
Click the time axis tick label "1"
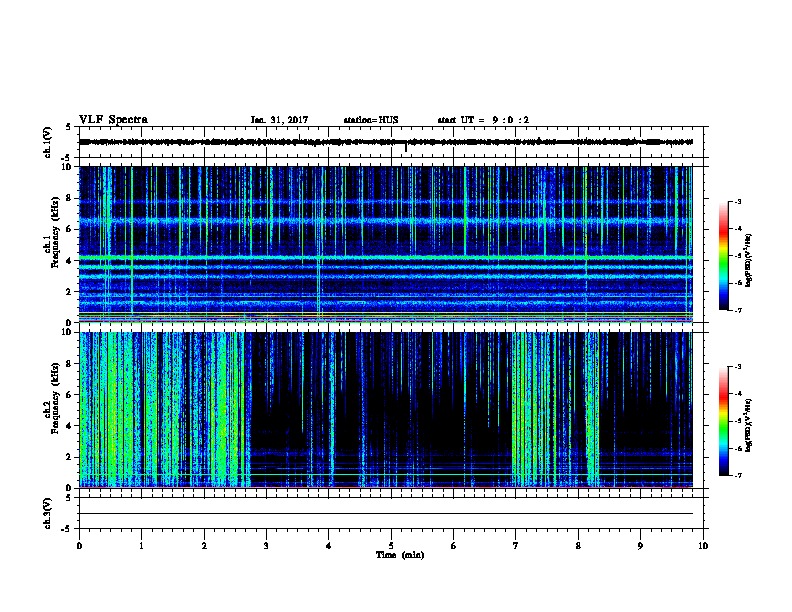141,546
